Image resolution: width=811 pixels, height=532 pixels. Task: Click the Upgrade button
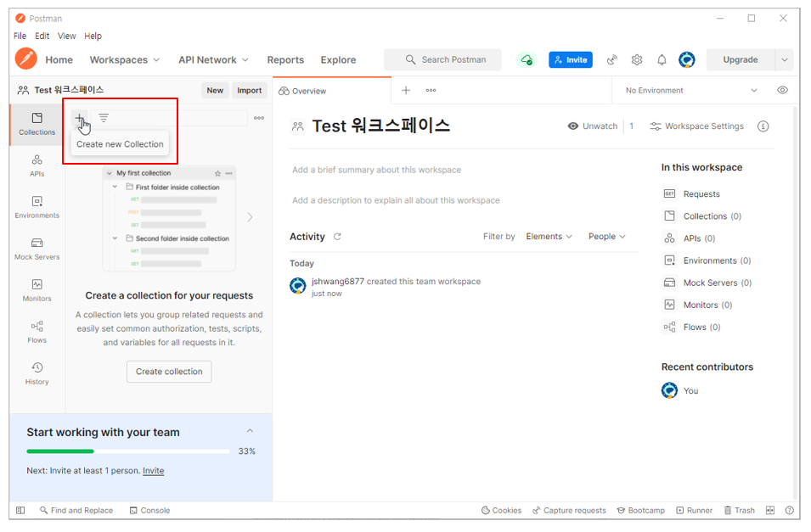[741, 60]
